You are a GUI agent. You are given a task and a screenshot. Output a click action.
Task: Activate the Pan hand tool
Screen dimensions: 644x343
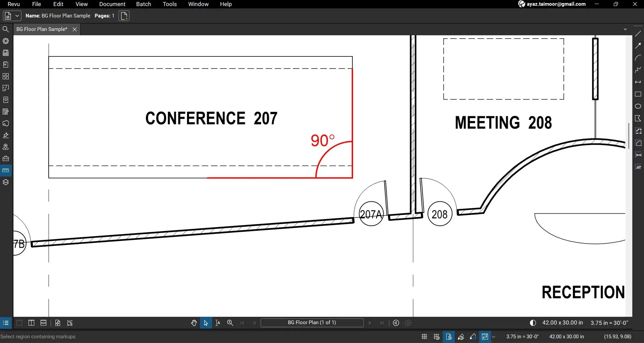[x=194, y=323]
